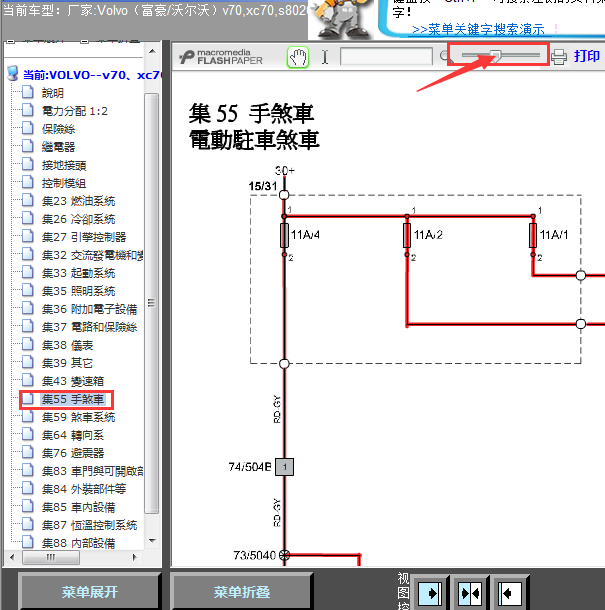Image resolution: width=605 pixels, height=610 pixels.
Task: Open 集76 避震器 page
Action: [73, 453]
